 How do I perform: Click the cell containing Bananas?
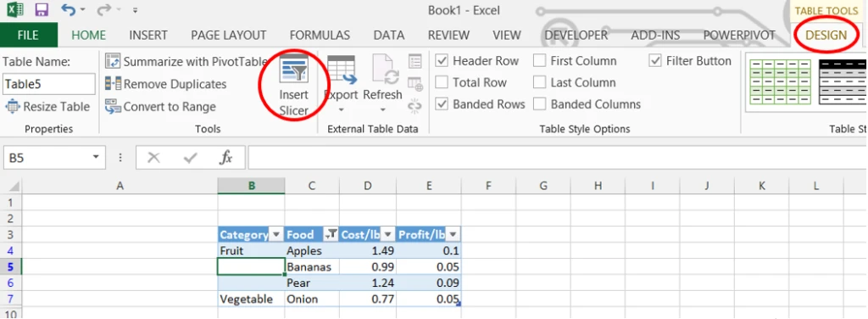(x=312, y=267)
